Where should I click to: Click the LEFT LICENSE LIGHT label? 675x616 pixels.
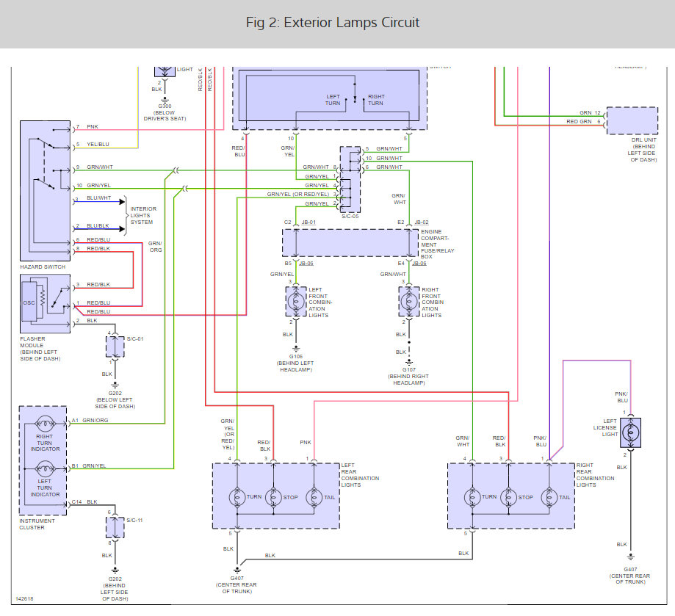pyautogui.click(x=605, y=427)
